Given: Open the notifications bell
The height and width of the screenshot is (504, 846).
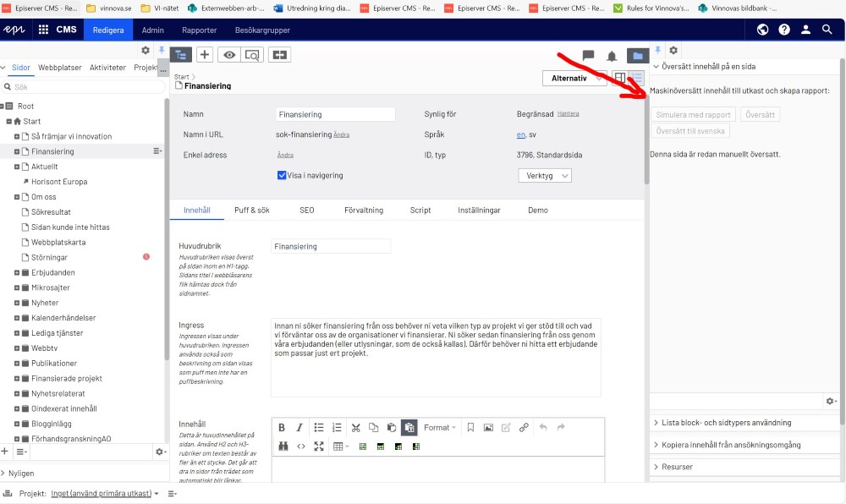Looking at the screenshot, I should tap(612, 56).
